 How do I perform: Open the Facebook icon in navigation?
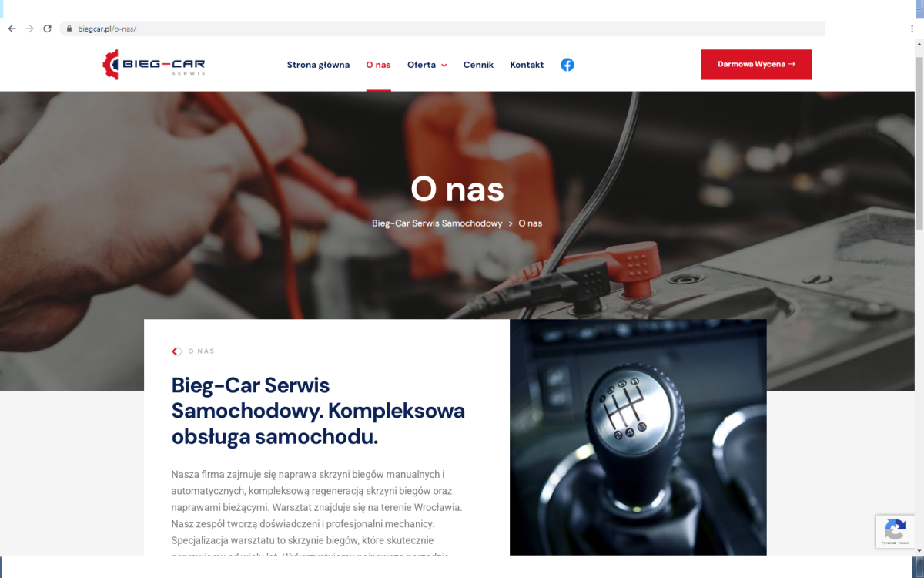[x=567, y=65]
